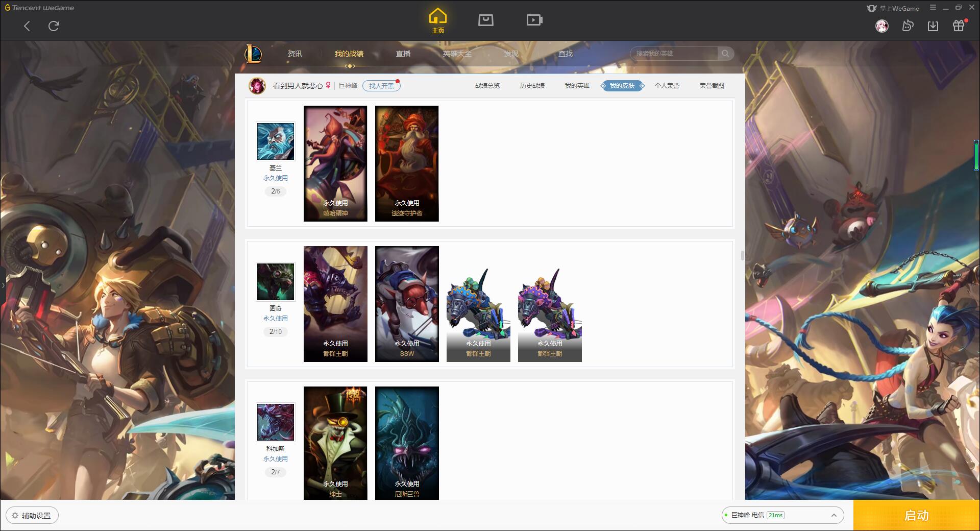The image size is (980, 531).
Task: Select the 我的皮肤 sub-tab
Action: (x=622, y=86)
